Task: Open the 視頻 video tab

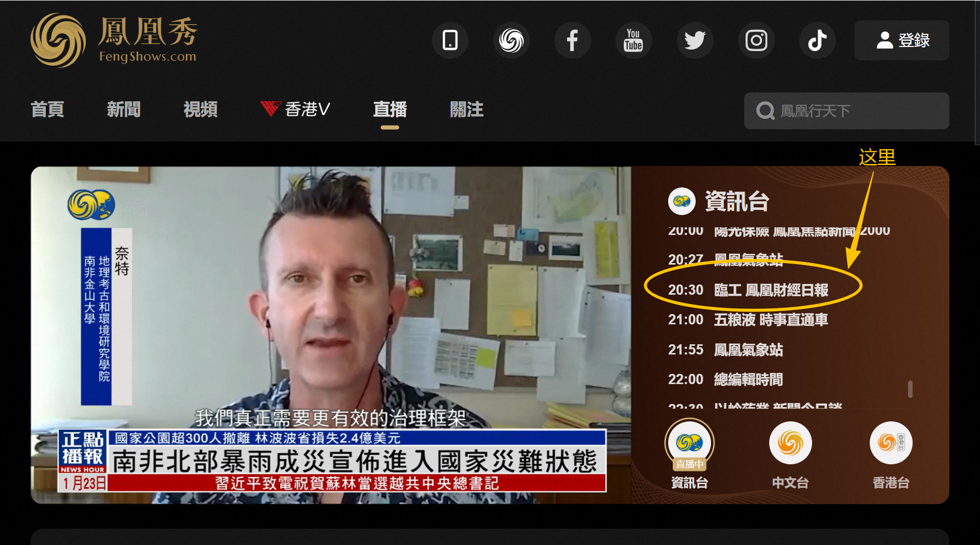Action: [201, 109]
